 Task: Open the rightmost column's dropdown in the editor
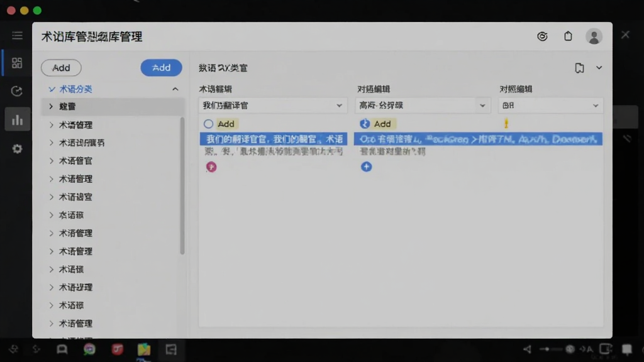coord(550,106)
